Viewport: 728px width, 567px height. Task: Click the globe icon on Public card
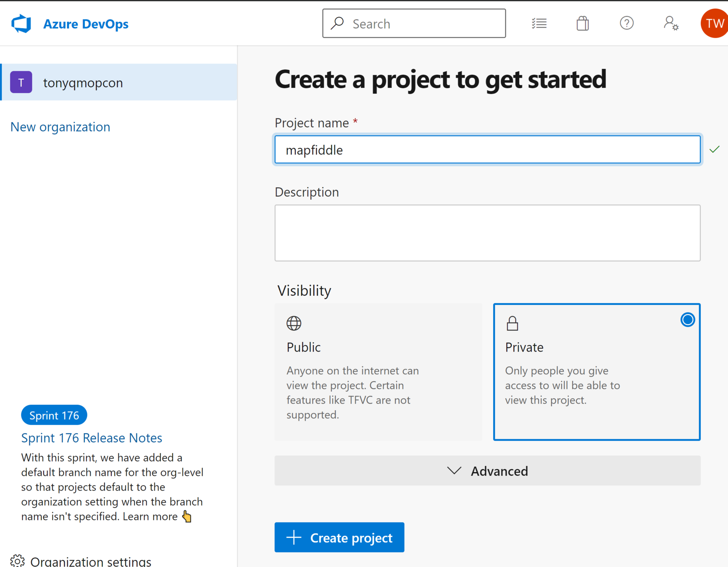coord(294,323)
